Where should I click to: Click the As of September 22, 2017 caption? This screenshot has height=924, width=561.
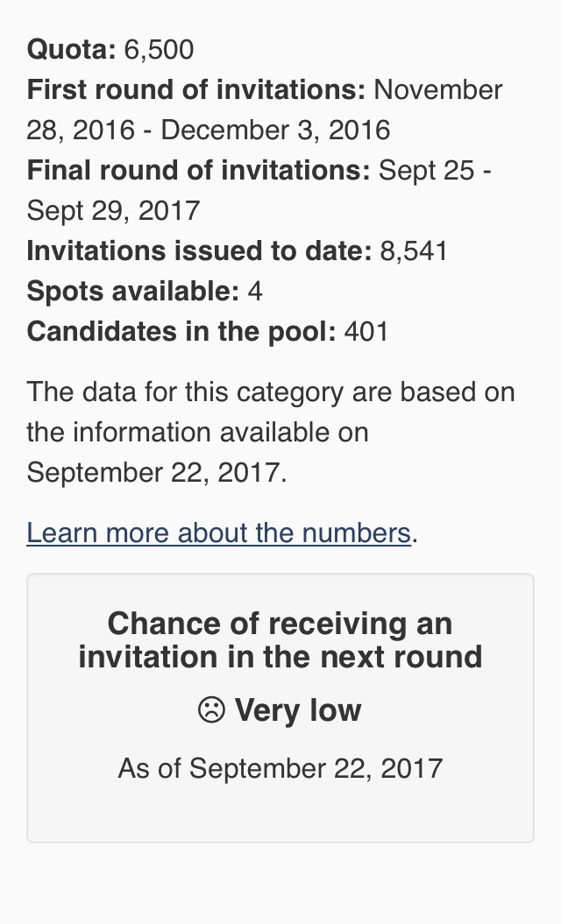pyautogui.click(x=280, y=768)
